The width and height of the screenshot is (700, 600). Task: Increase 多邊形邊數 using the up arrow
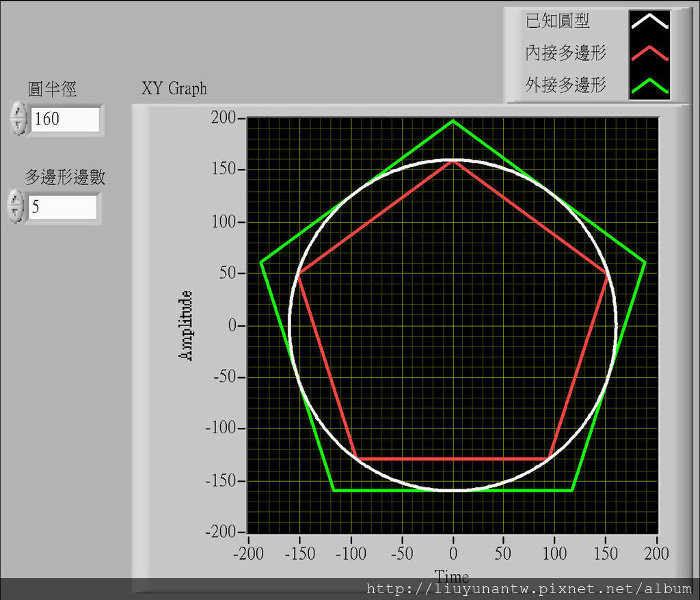pos(15,200)
